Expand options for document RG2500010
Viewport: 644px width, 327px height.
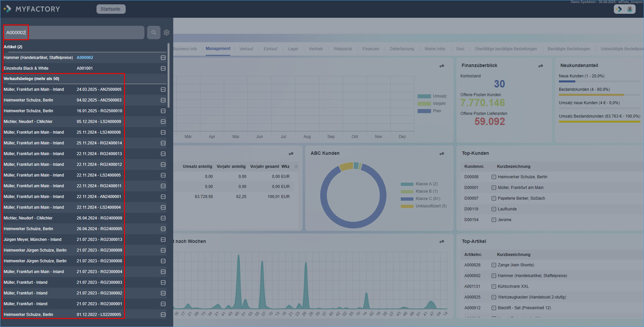pos(163,111)
